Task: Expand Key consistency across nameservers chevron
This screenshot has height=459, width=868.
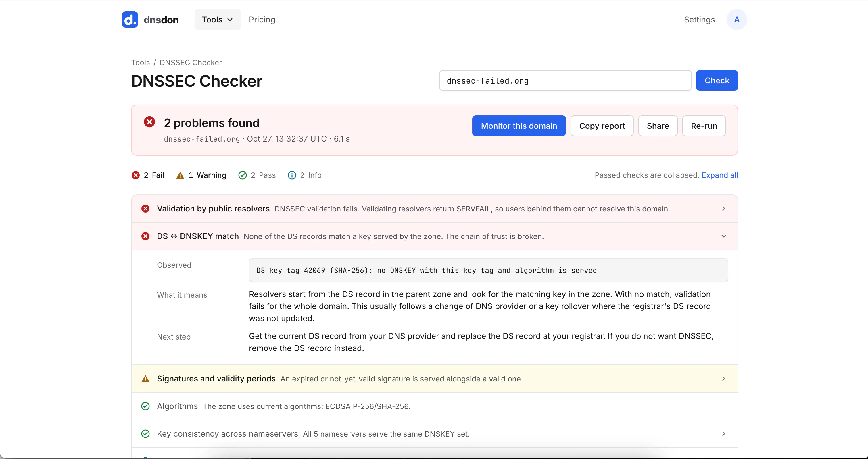Action: point(723,434)
